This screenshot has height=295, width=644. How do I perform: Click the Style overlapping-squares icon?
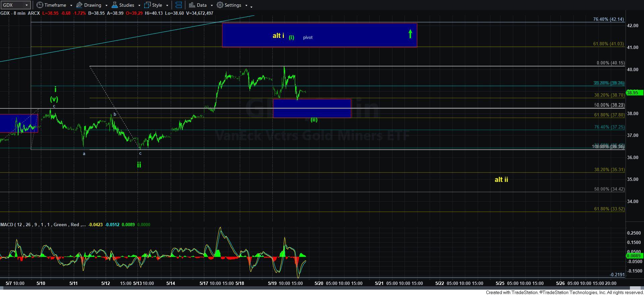tap(147, 5)
